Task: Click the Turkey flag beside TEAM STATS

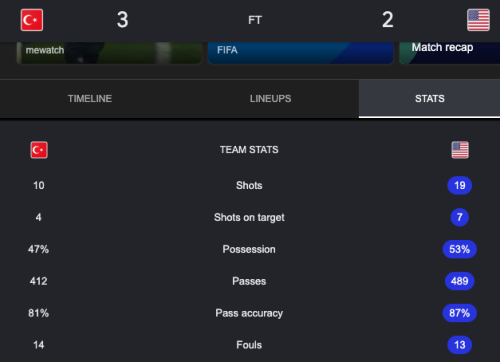Action: coord(39,150)
